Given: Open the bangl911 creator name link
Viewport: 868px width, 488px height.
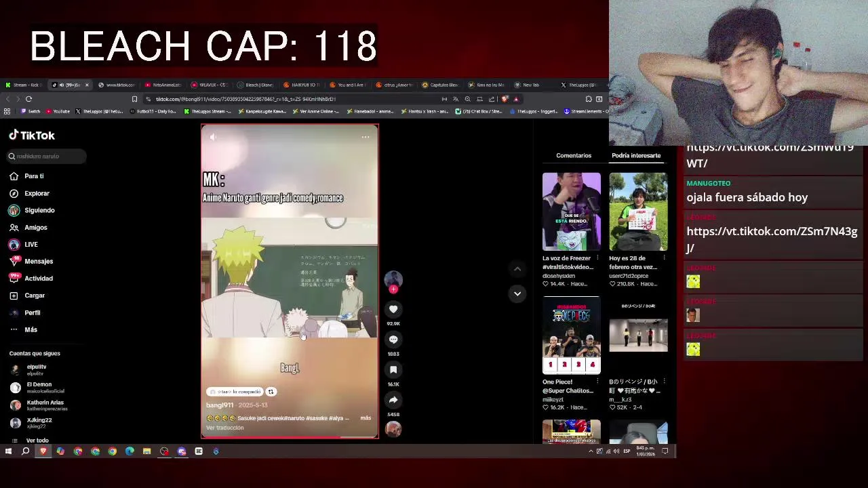Looking at the screenshot, I should pos(220,405).
